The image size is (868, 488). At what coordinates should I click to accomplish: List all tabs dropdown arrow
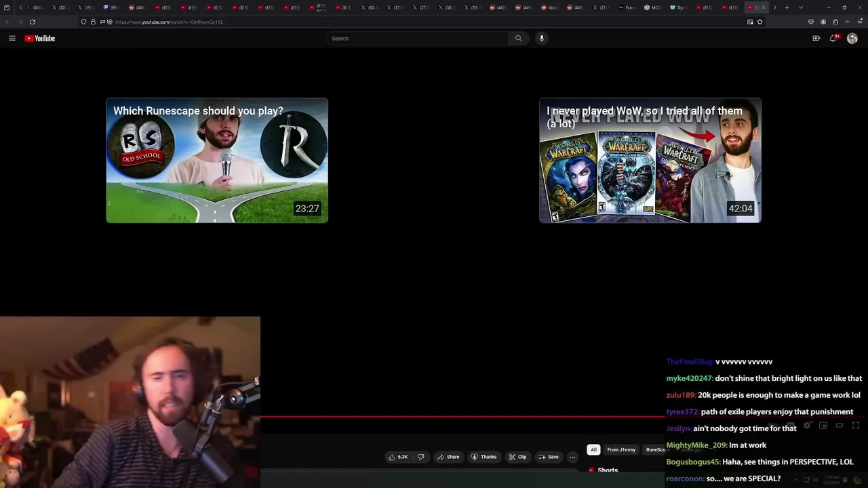pos(801,7)
